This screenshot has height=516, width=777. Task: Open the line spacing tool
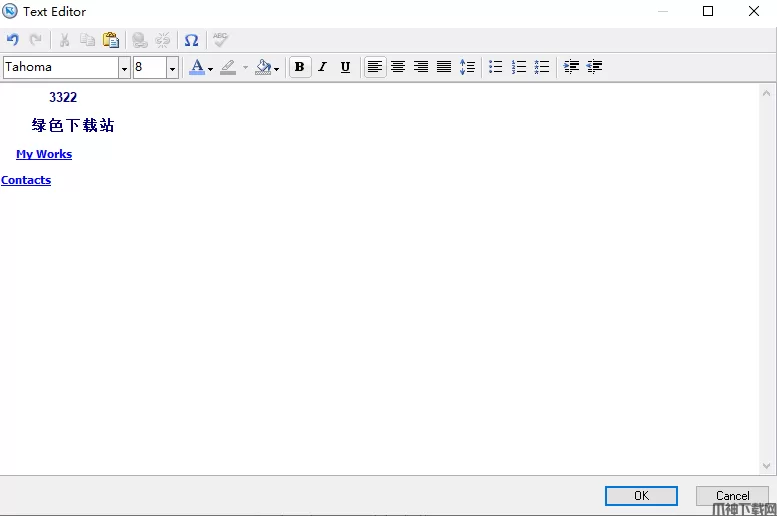pyautogui.click(x=467, y=67)
